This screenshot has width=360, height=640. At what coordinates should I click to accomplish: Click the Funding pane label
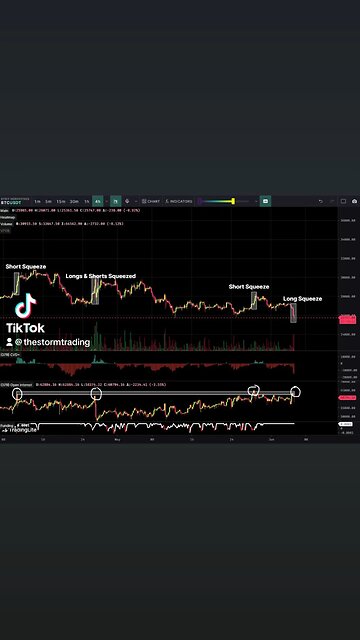click(x=7, y=425)
